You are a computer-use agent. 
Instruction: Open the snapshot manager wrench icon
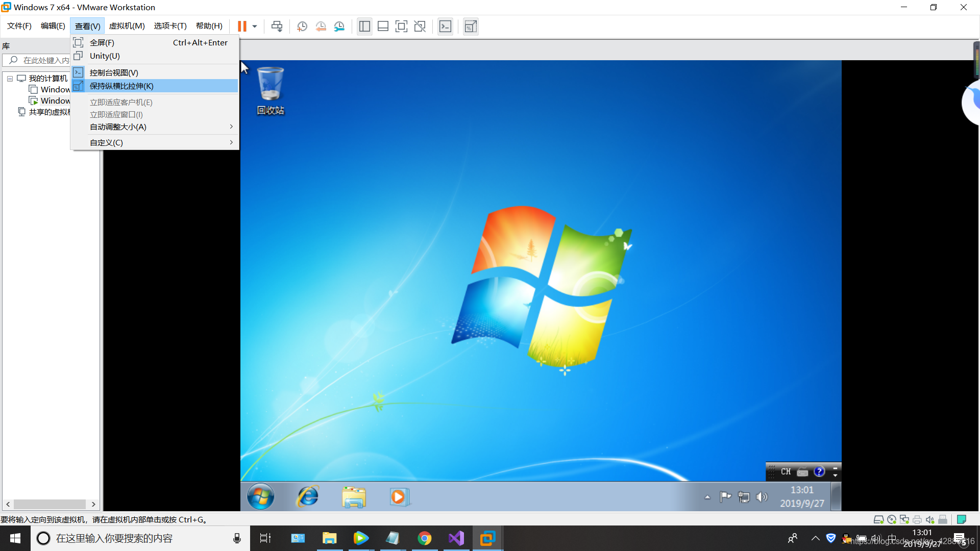pyautogui.click(x=339, y=27)
